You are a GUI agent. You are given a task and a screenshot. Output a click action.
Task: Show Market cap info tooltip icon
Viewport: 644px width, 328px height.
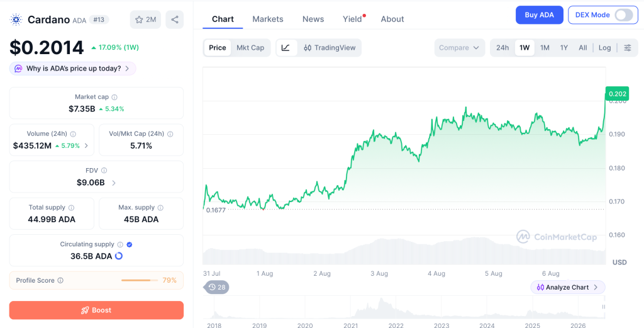click(114, 98)
